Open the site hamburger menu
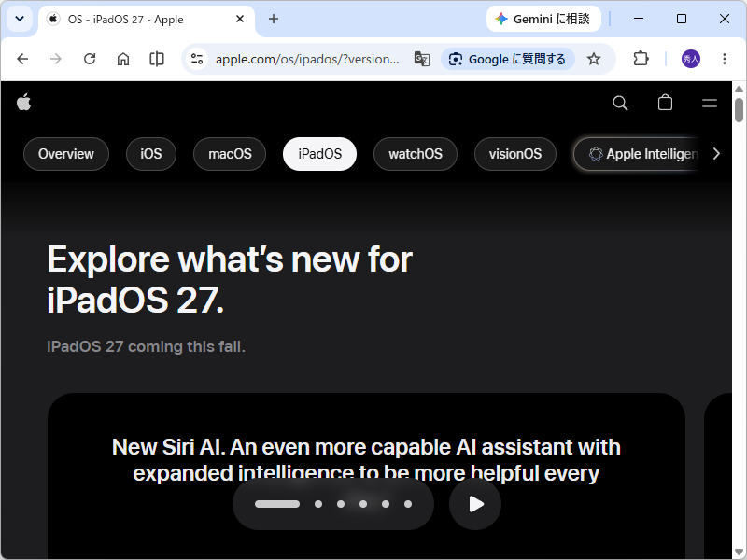 coord(710,103)
